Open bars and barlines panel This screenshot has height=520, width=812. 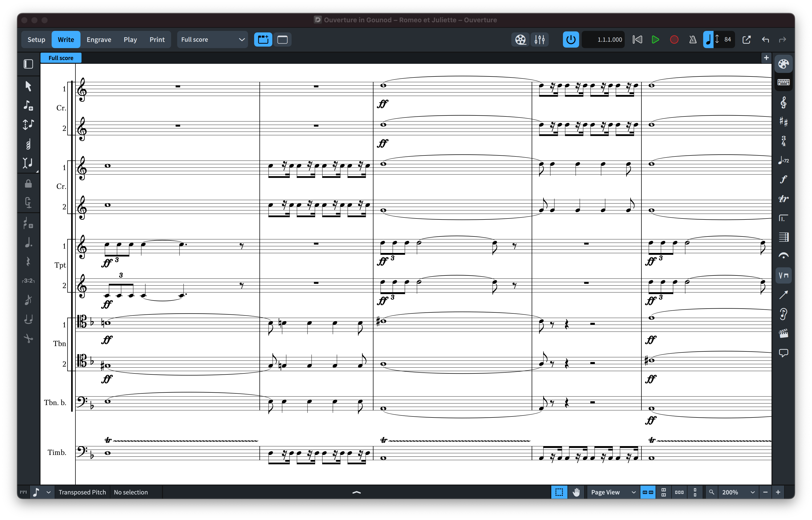coord(783,237)
